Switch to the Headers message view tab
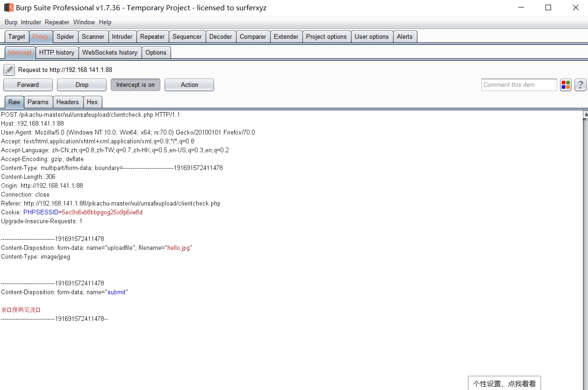Screen dimensions: 588x390 68,102
